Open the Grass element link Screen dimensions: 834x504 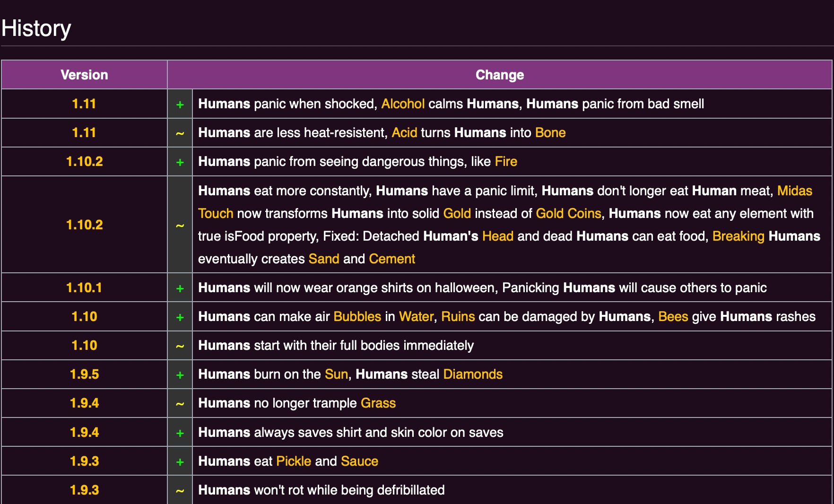coord(378,403)
